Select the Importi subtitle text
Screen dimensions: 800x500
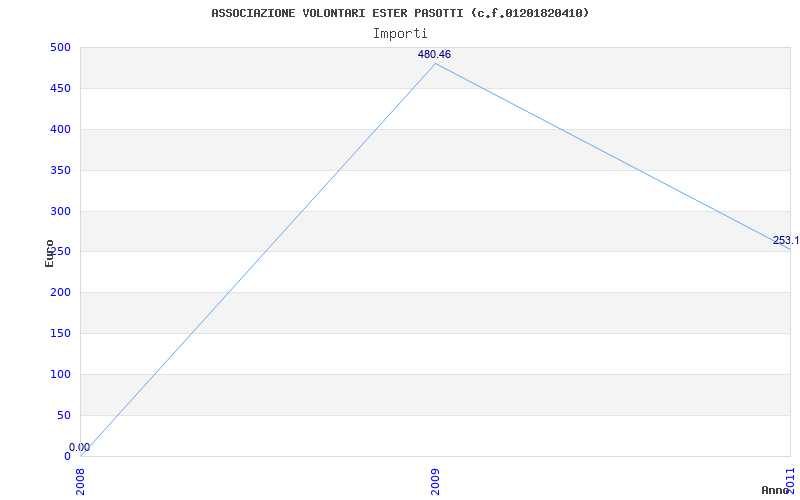click(400, 34)
